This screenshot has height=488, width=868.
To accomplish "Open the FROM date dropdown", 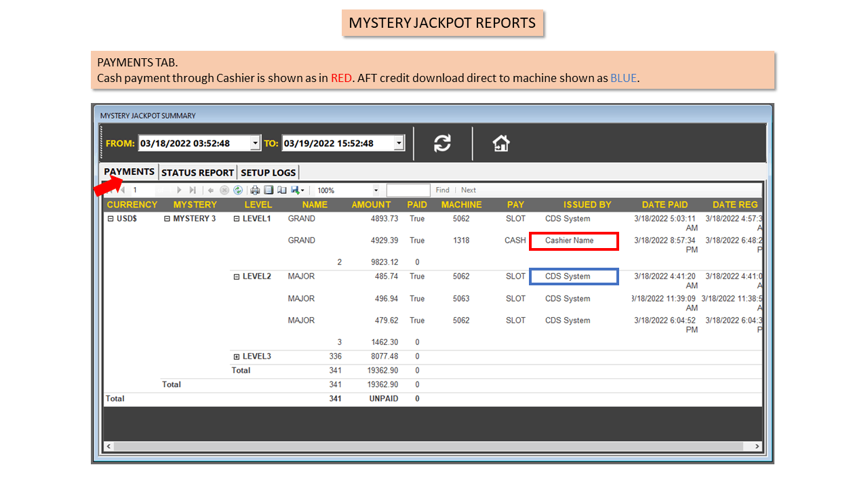I will click(x=255, y=143).
